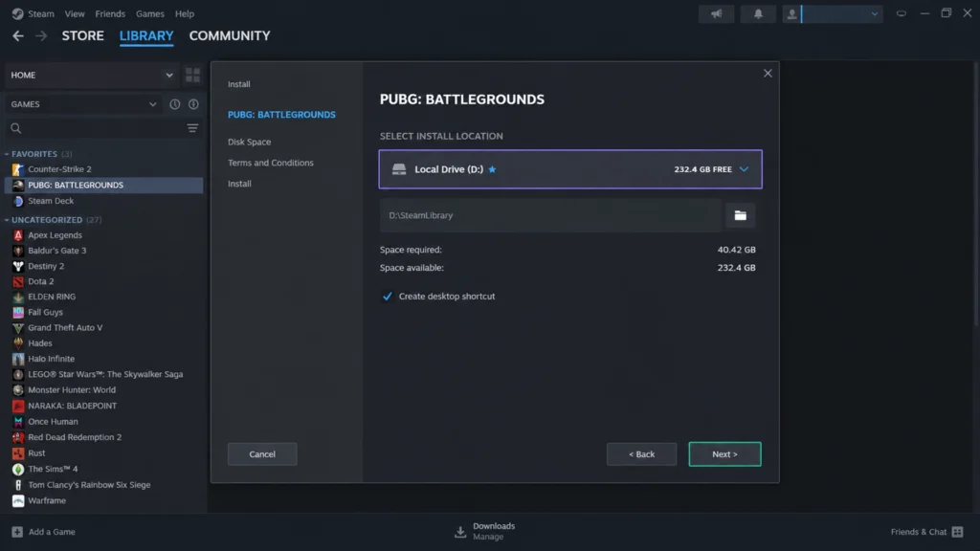Click the Dota 2 game icon

[18, 282]
